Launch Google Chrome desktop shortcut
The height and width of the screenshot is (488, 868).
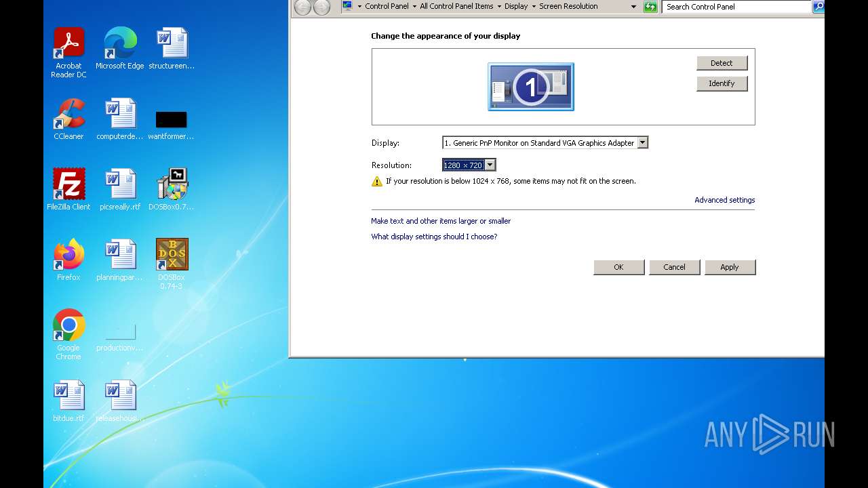tap(68, 334)
